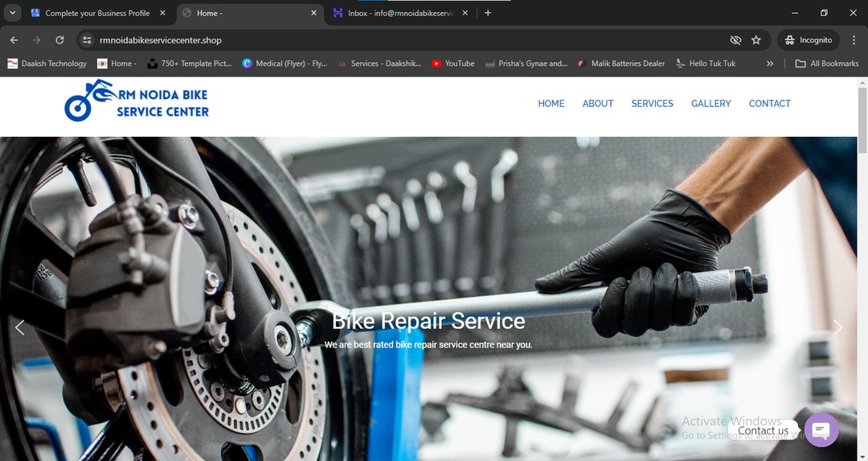Reload the current page
Image resolution: width=868 pixels, height=461 pixels.
[x=59, y=40]
